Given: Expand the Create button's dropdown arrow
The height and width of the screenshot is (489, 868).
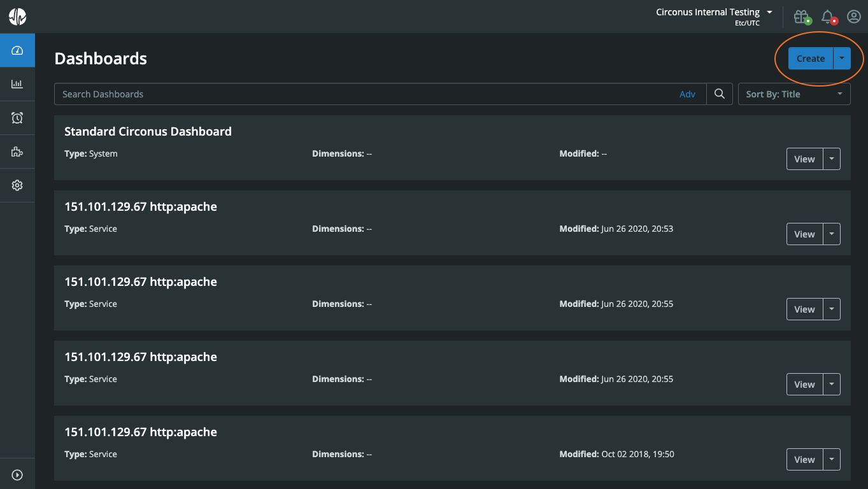Looking at the screenshot, I should (841, 58).
